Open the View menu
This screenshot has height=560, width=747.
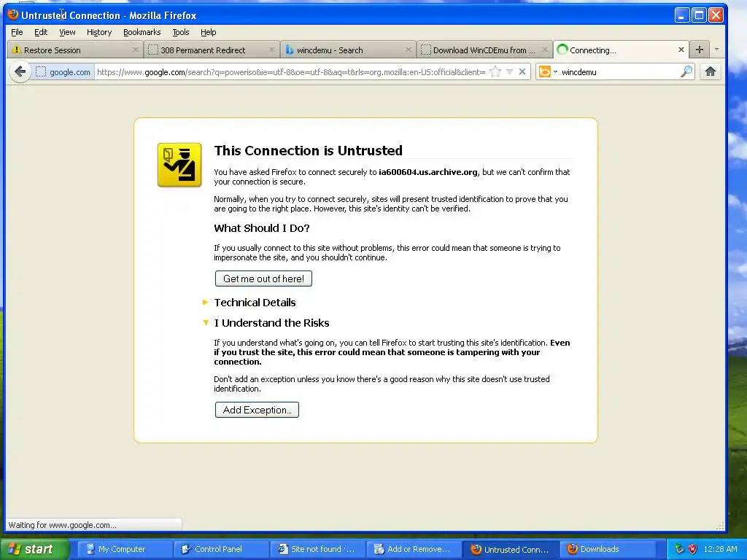[x=67, y=32]
